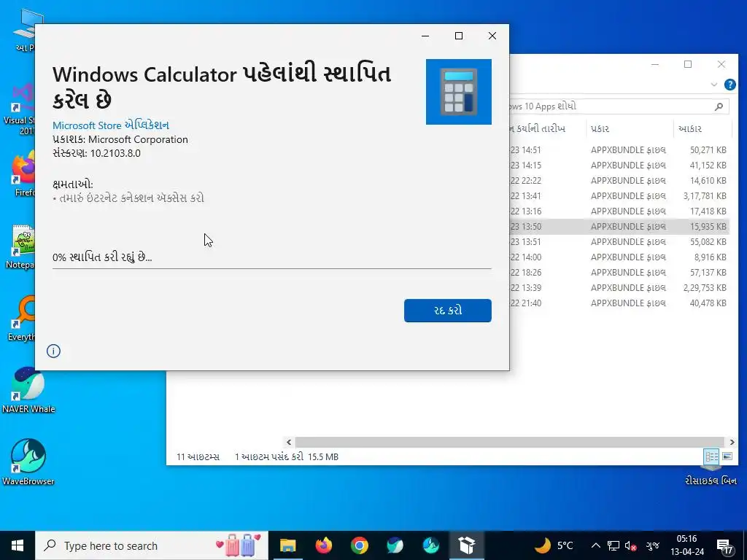Select file row sized 41,152 KB
747x560 pixels.
coord(619,166)
